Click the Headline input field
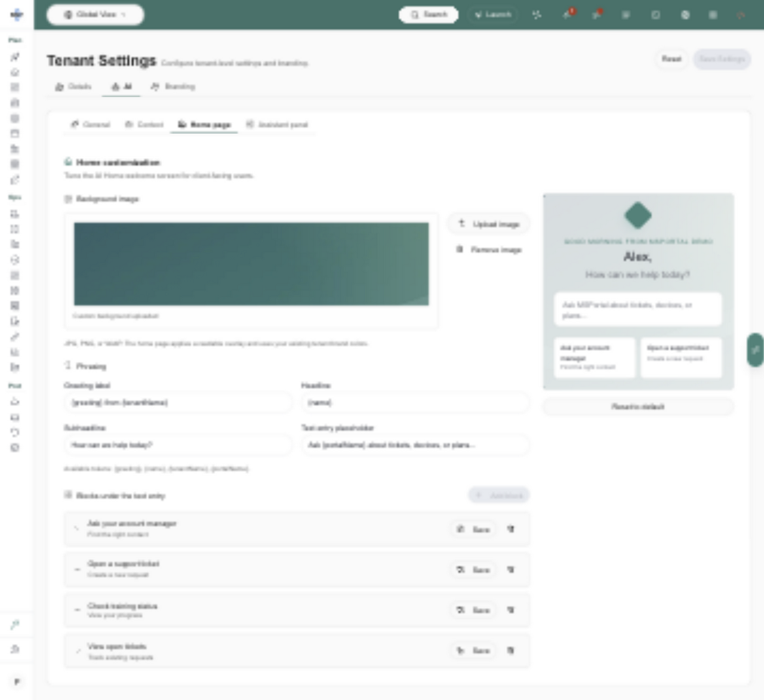 coord(415,402)
